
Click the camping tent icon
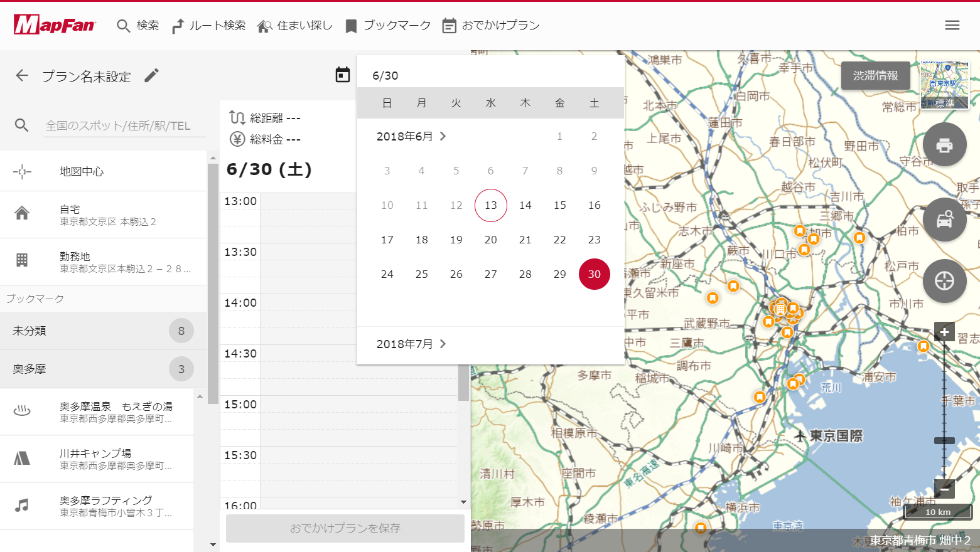click(22, 459)
